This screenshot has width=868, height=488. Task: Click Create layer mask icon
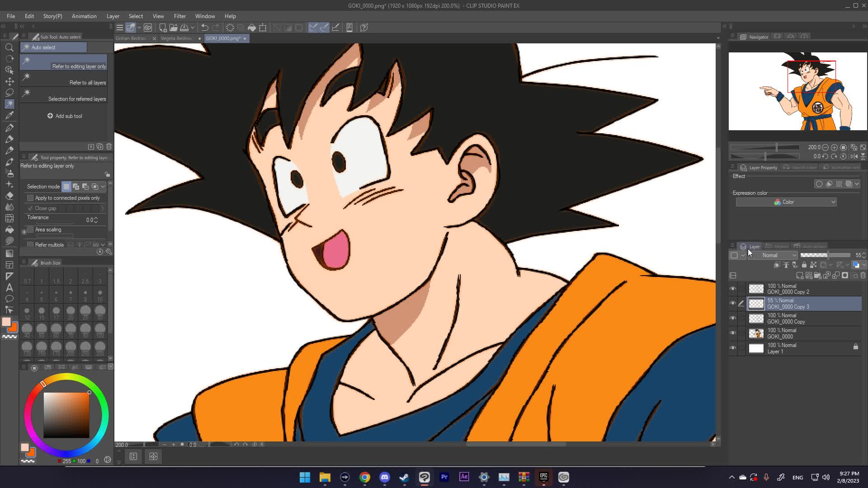pyautogui.click(x=845, y=275)
